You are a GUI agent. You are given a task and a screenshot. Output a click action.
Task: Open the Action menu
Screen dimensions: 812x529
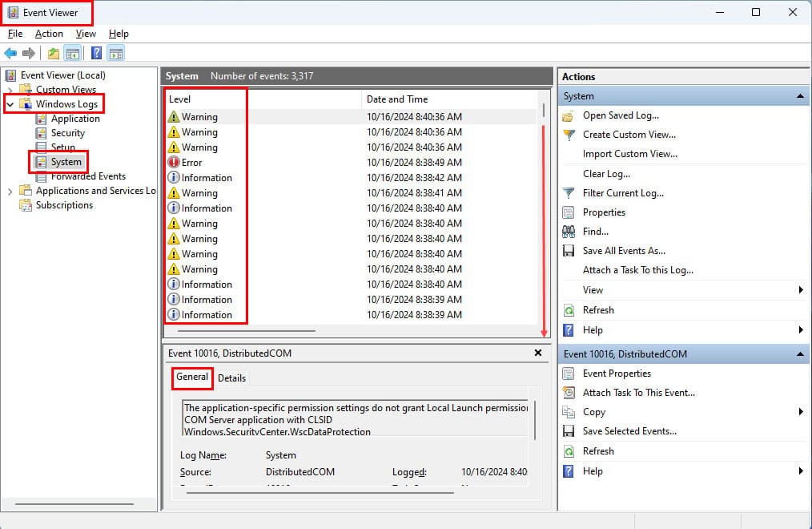(49, 34)
